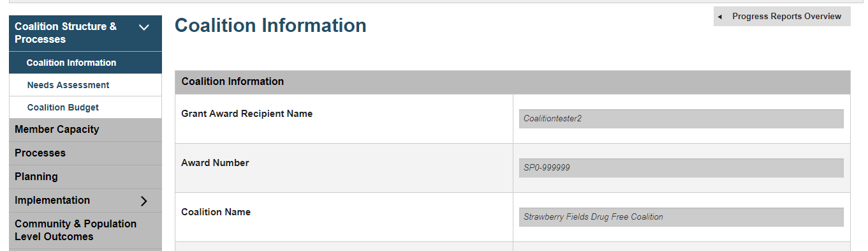
Task: Open Processes section
Action: (85, 153)
